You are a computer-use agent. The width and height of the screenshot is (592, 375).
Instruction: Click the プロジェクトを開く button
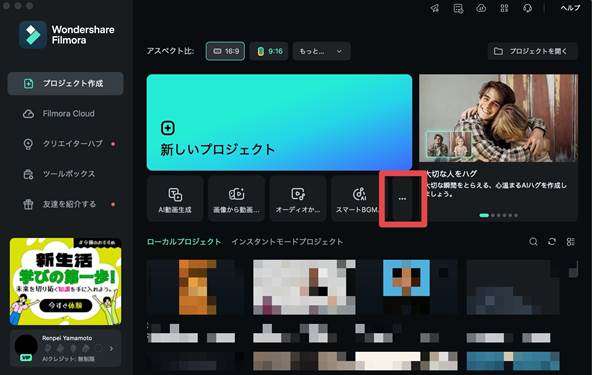[532, 51]
